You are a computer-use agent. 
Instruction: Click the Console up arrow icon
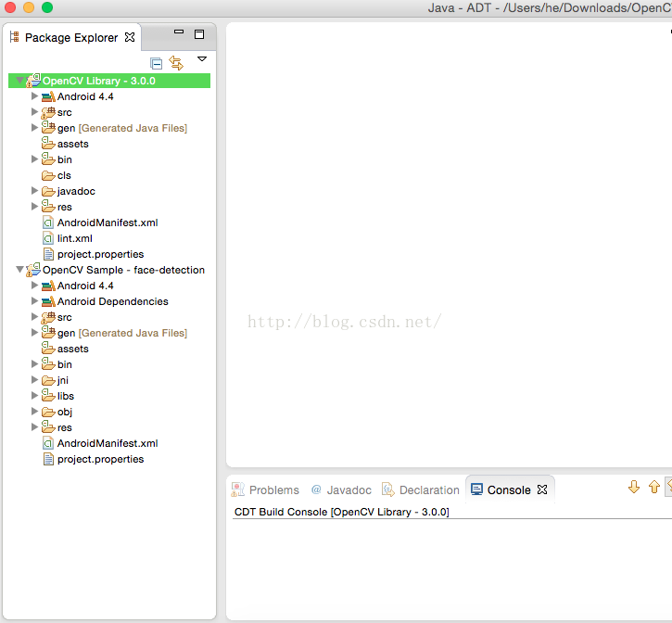(654, 487)
